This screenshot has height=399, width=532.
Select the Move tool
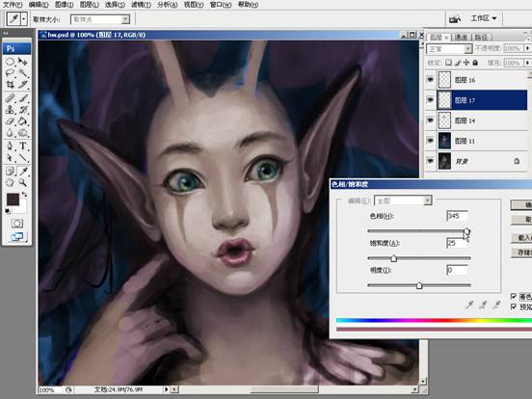pos(23,62)
